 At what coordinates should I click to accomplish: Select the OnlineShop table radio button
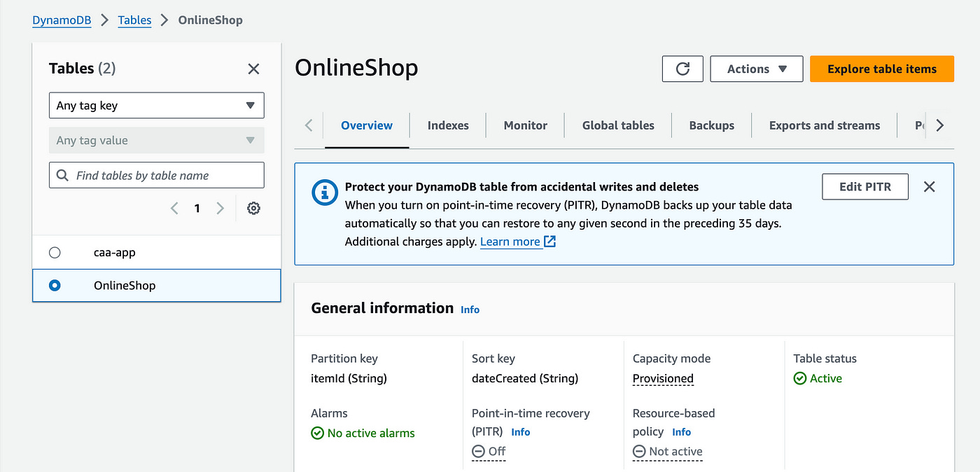pos(55,285)
